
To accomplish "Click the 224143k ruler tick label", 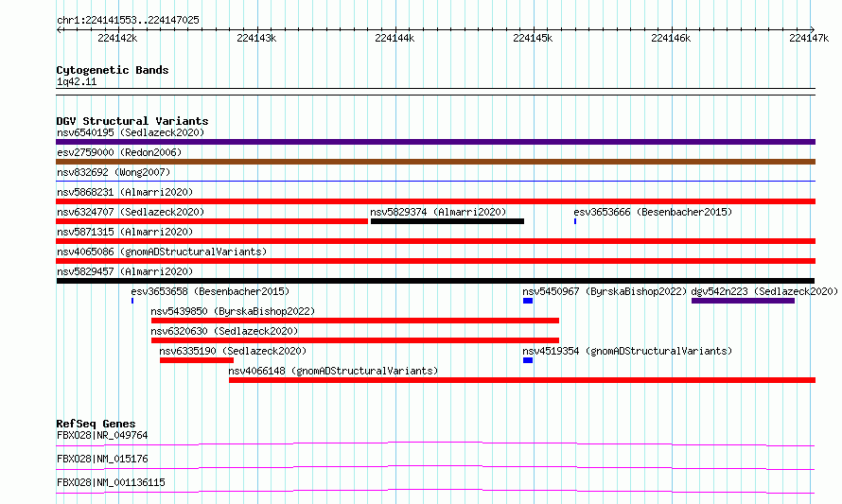I will (256, 38).
